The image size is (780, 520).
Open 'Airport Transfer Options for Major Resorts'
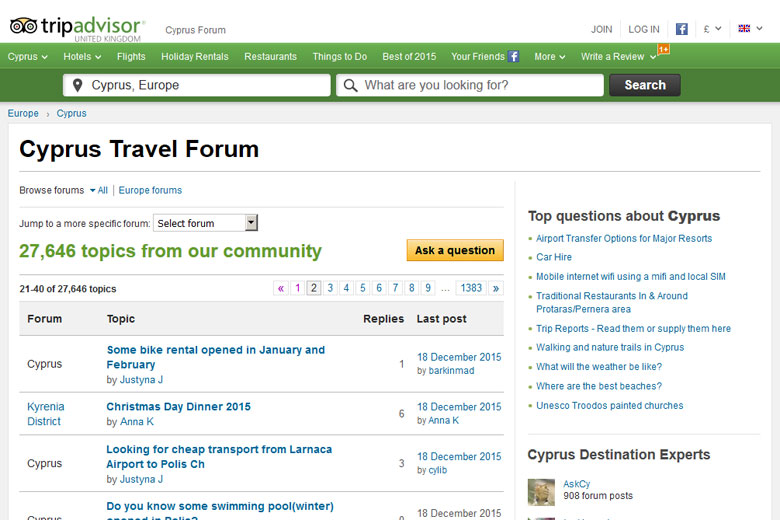click(624, 238)
